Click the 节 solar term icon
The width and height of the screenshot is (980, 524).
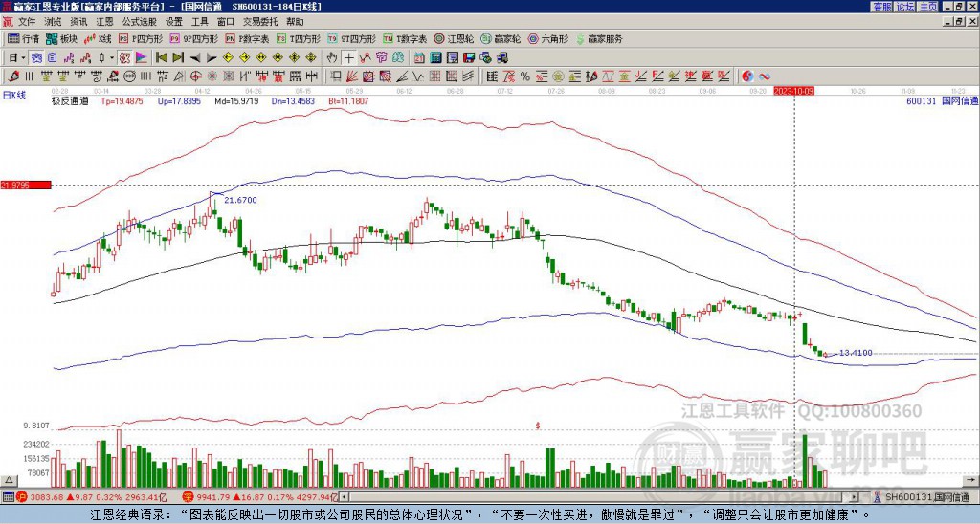tap(381, 58)
